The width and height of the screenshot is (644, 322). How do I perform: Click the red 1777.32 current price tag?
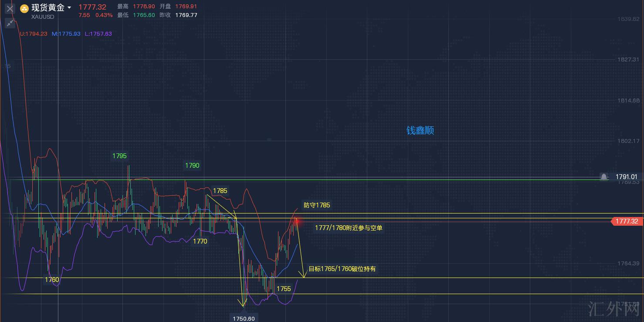coord(627,221)
